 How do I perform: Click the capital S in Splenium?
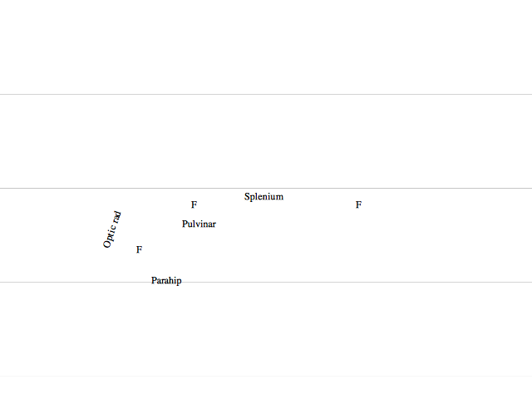click(x=247, y=196)
